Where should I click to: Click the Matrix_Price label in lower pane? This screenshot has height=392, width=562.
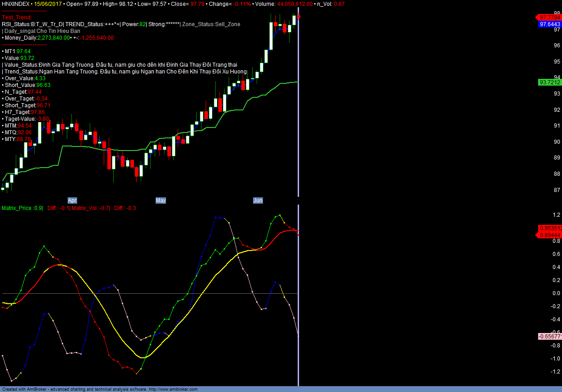pos(22,208)
